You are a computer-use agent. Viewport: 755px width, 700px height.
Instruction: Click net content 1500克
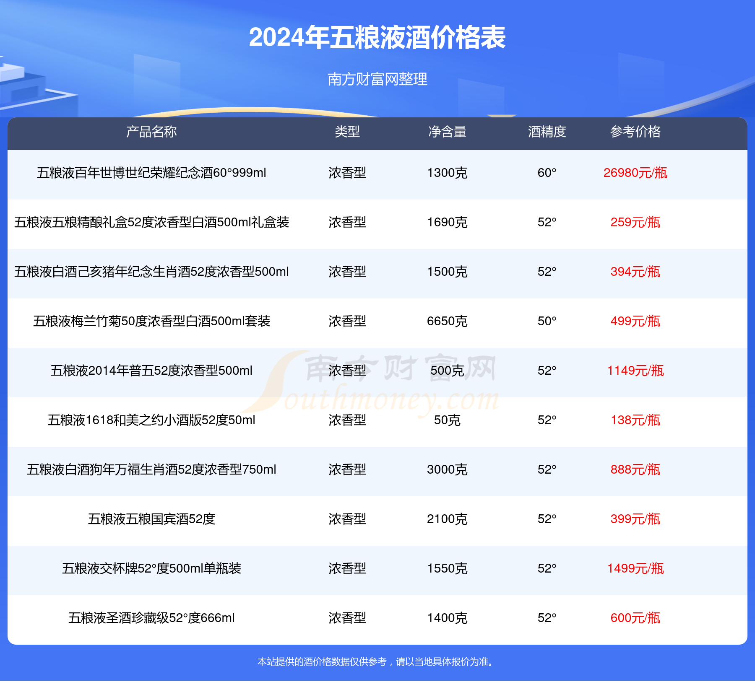447,272
